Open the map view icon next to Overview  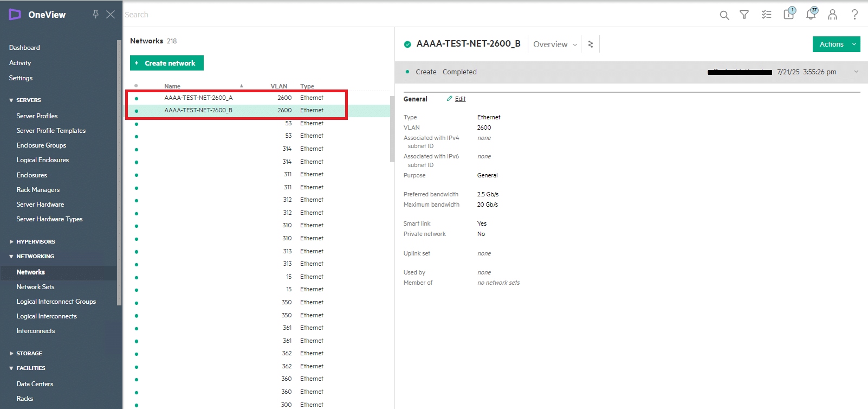tap(591, 44)
